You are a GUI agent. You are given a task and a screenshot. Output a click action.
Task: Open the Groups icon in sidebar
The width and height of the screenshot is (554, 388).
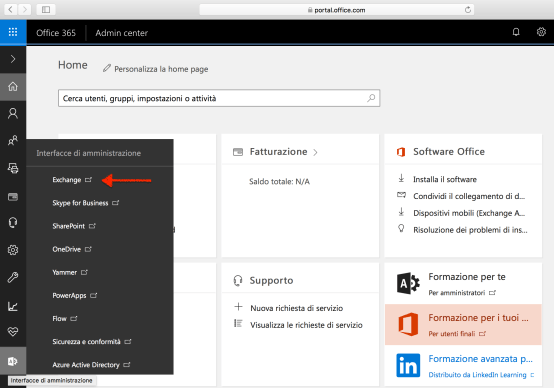[x=13, y=141]
